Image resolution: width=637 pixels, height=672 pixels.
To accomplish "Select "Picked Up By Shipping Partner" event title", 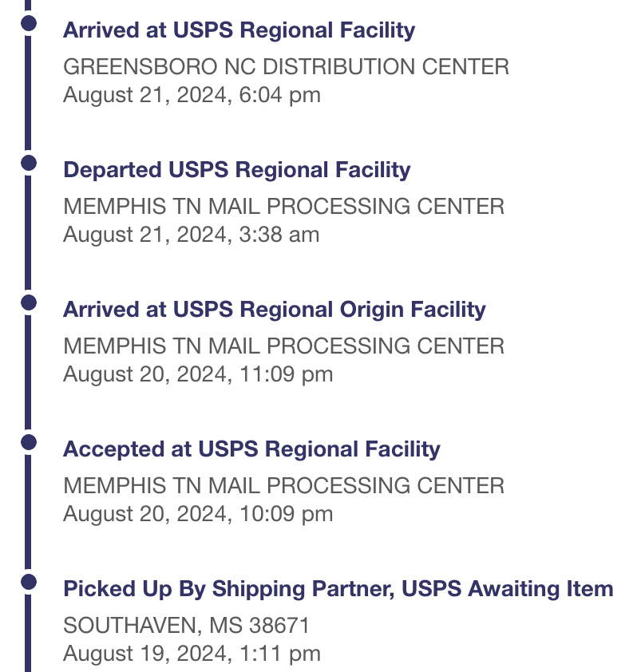I will coord(338,589).
